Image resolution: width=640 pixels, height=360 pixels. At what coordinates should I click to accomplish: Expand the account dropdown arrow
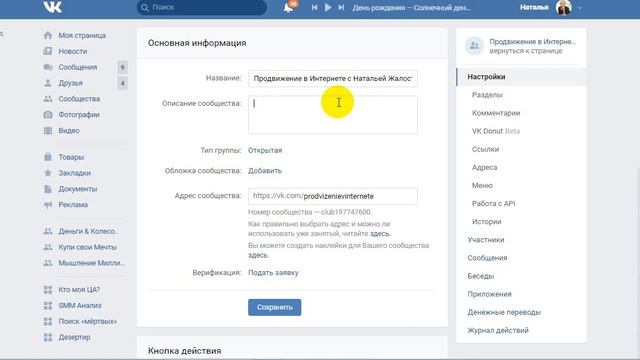click(579, 7)
